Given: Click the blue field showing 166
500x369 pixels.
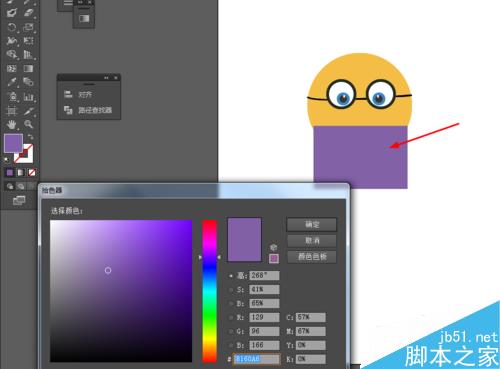Looking at the screenshot, I should 264,345.
